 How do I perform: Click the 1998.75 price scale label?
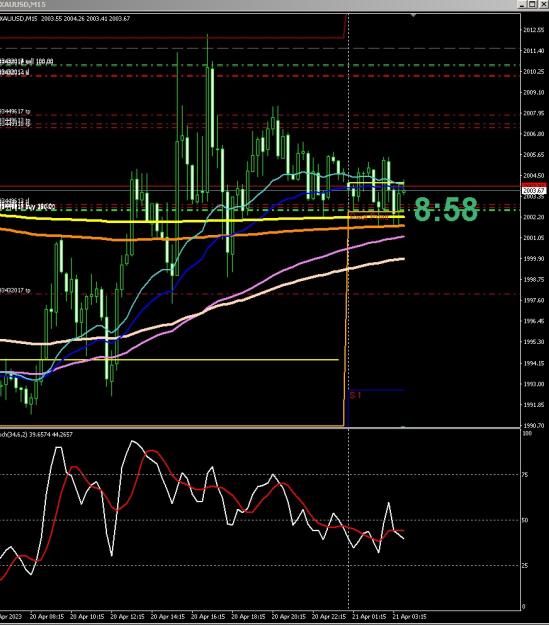pos(534,279)
